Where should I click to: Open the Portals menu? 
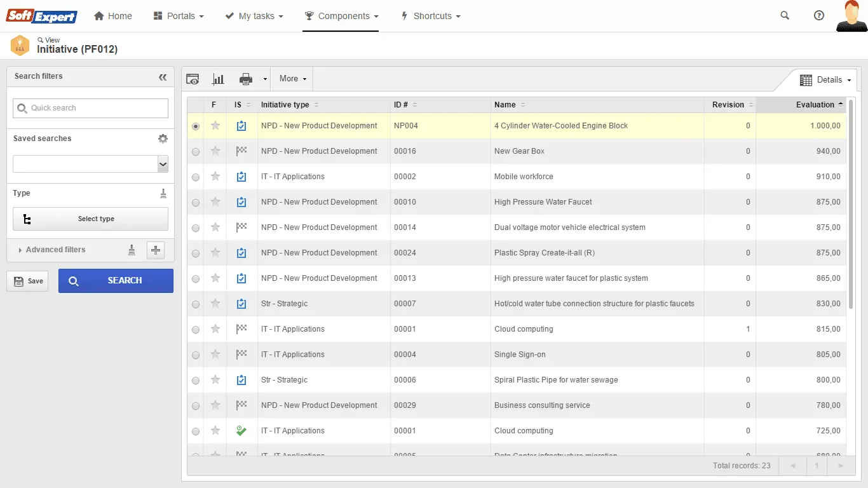coord(179,16)
